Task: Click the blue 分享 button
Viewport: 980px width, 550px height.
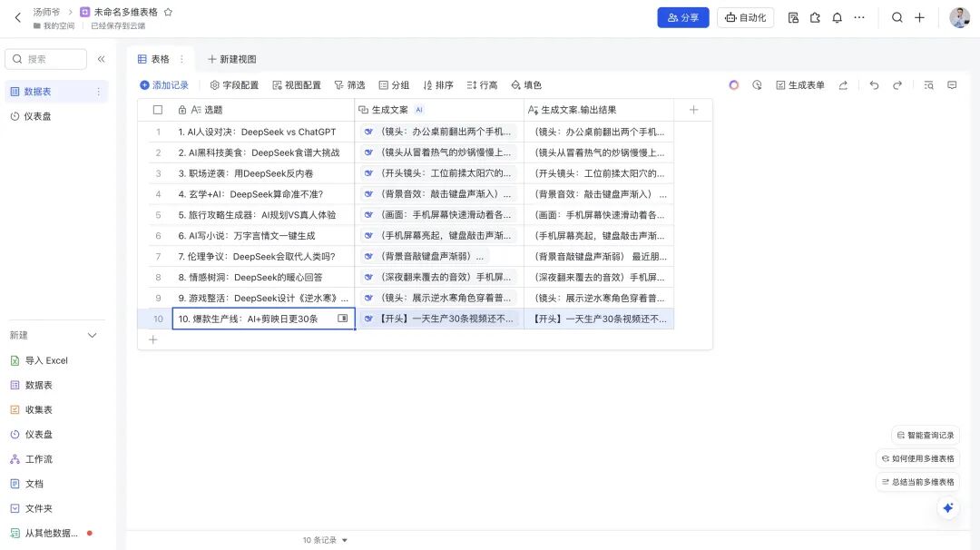Action: tap(682, 17)
